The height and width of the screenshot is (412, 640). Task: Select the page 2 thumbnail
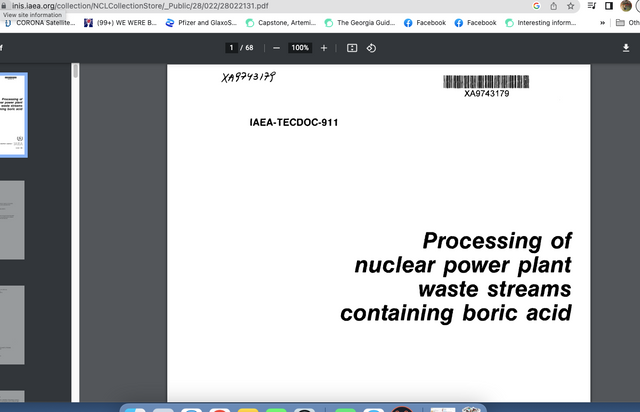click(12, 220)
